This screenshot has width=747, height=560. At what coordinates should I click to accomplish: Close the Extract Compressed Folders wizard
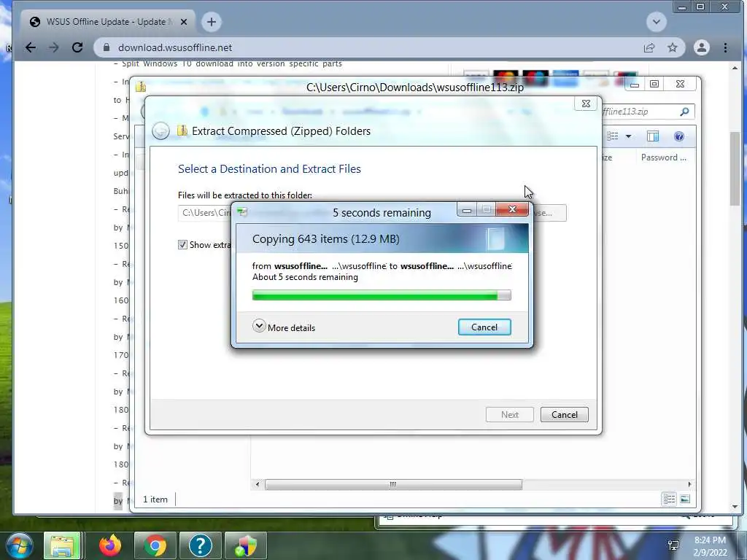586,104
